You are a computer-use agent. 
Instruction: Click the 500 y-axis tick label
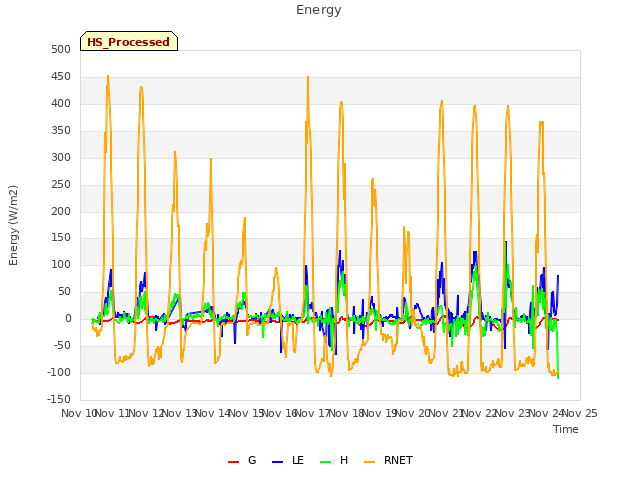[x=61, y=49]
